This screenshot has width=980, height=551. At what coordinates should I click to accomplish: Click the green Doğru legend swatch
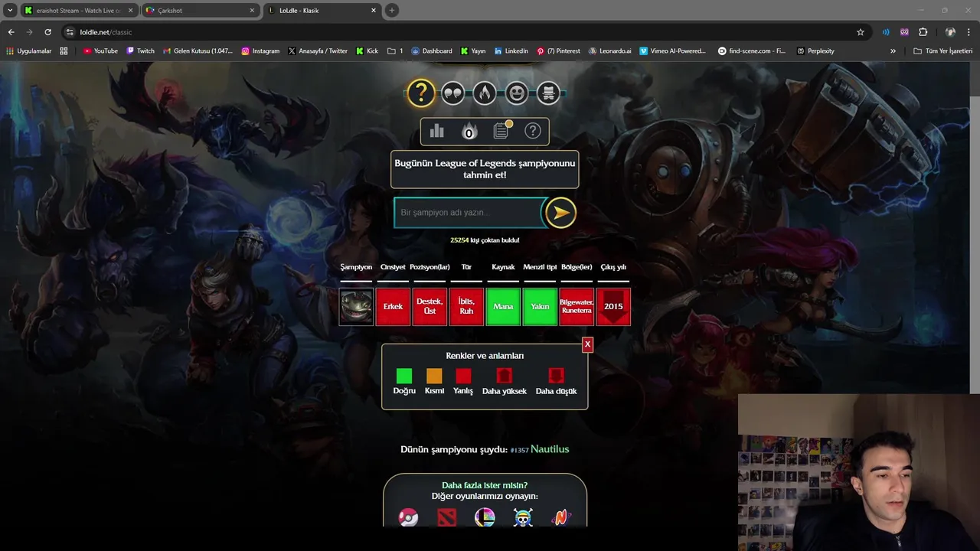(x=404, y=376)
